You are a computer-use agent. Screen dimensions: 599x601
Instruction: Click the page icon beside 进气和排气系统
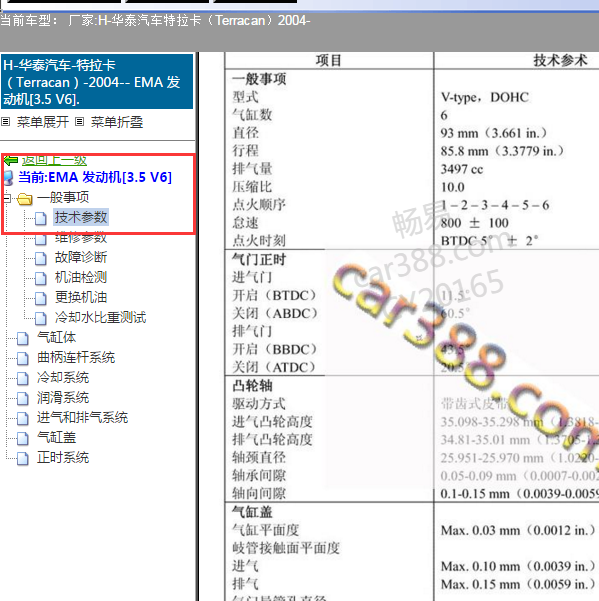(x=23, y=418)
